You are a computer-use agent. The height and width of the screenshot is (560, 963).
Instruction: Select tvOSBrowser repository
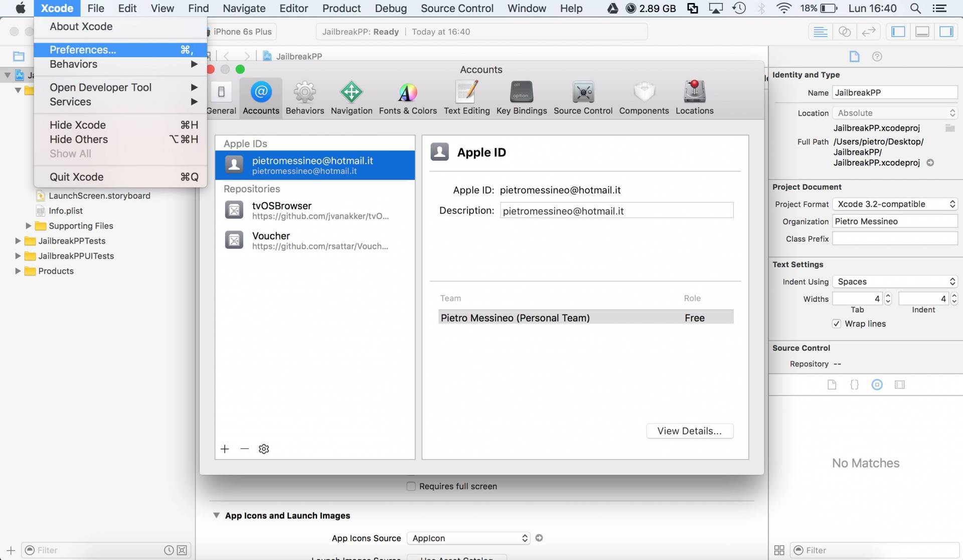pyautogui.click(x=315, y=211)
